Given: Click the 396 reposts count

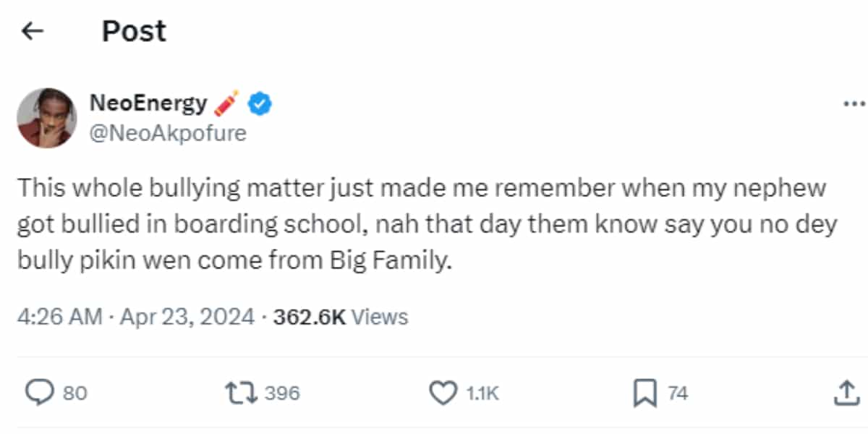Looking at the screenshot, I should click(282, 393).
